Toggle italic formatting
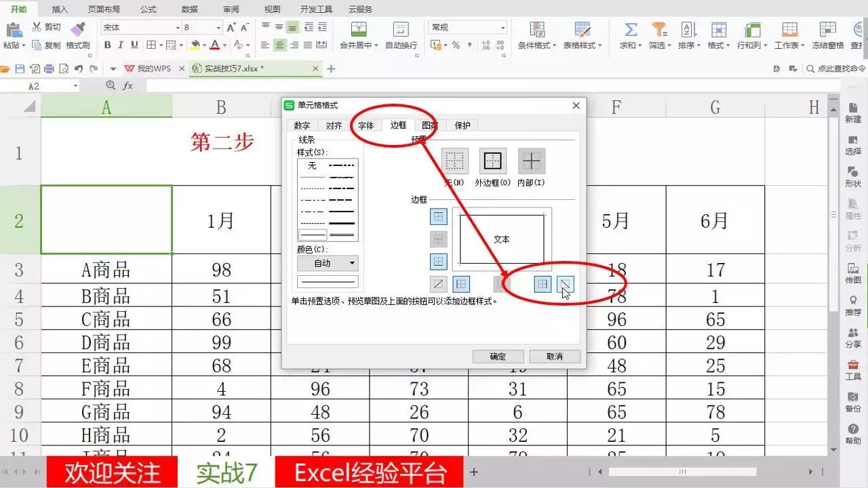The height and width of the screenshot is (488, 868). [x=120, y=45]
